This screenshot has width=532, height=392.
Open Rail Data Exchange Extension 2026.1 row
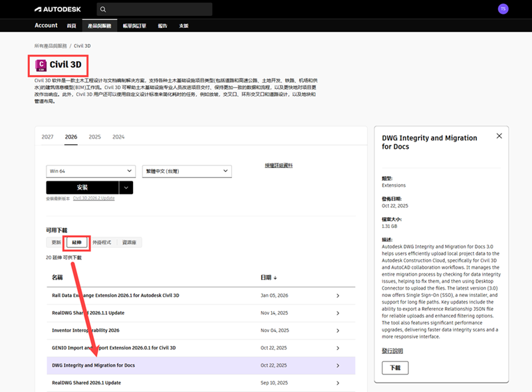click(x=201, y=296)
